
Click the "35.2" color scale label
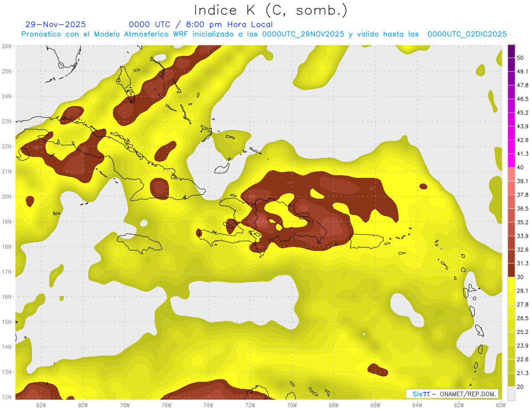pyautogui.click(x=523, y=222)
